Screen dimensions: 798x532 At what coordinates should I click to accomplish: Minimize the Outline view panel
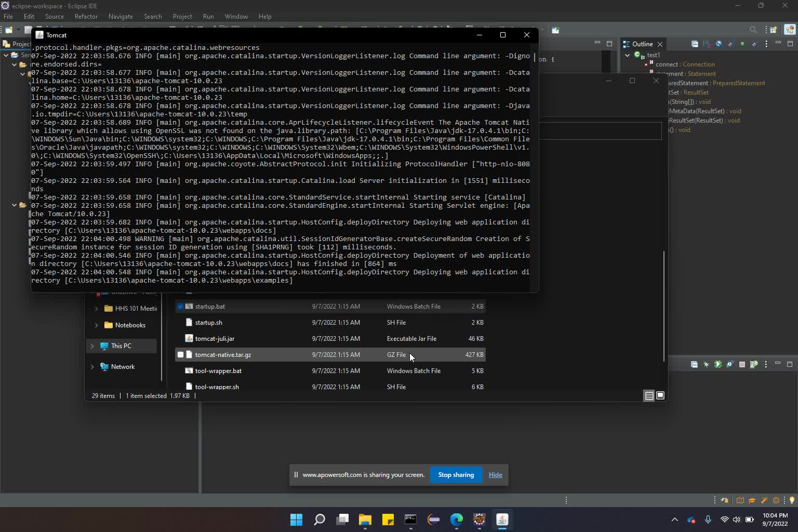click(x=778, y=43)
